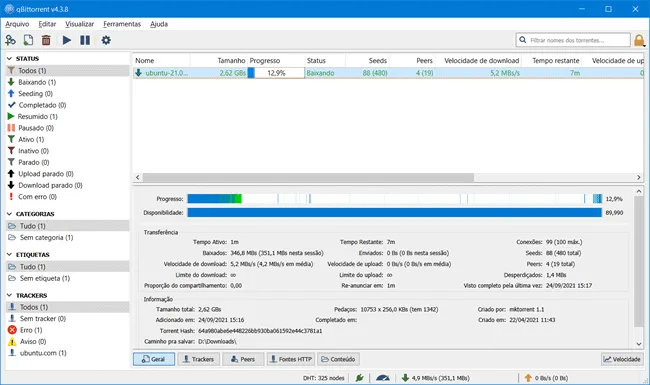Select ubuntu.com (1) tracker filter
This screenshot has width=650, height=385.
point(68,353)
